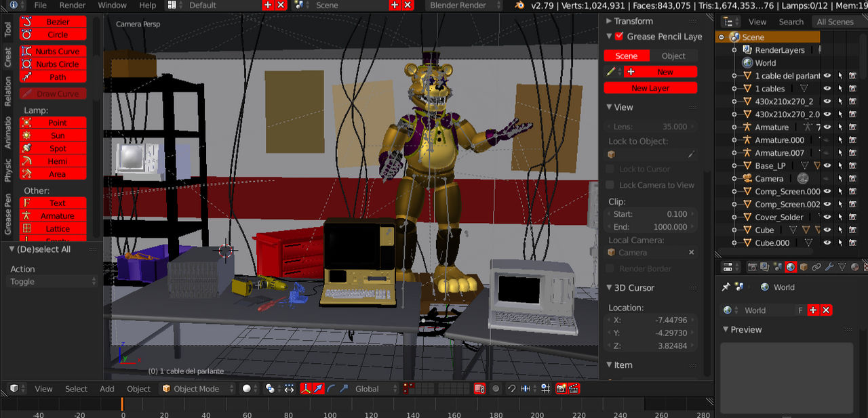This screenshot has height=418, width=868.
Task: Click the 3D Cursor X location field
Action: point(650,320)
